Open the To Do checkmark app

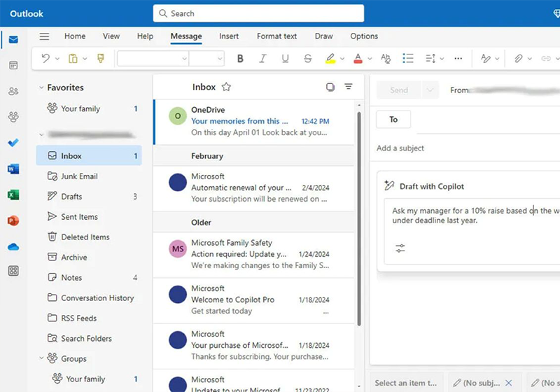[13, 143]
